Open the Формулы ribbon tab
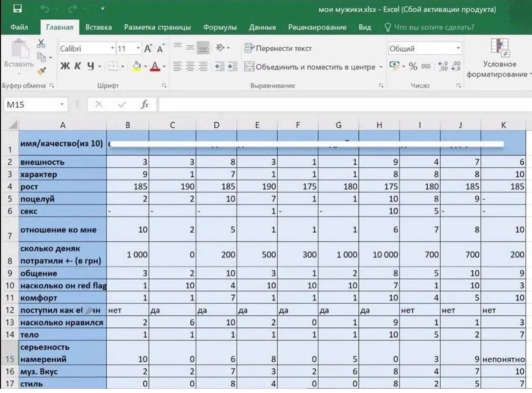The height and width of the screenshot is (393, 532). [x=220, y=27]
